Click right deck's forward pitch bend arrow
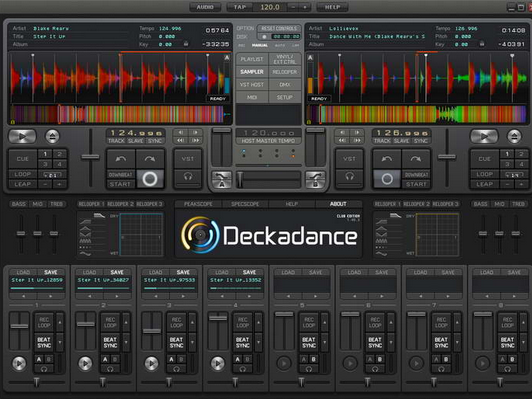 tap(416, 159)
